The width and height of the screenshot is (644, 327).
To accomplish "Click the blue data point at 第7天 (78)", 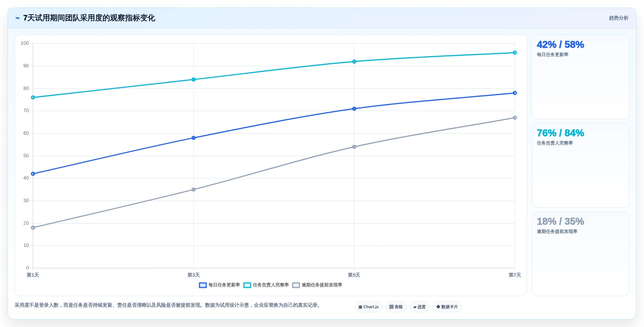I will coord(515,93).
